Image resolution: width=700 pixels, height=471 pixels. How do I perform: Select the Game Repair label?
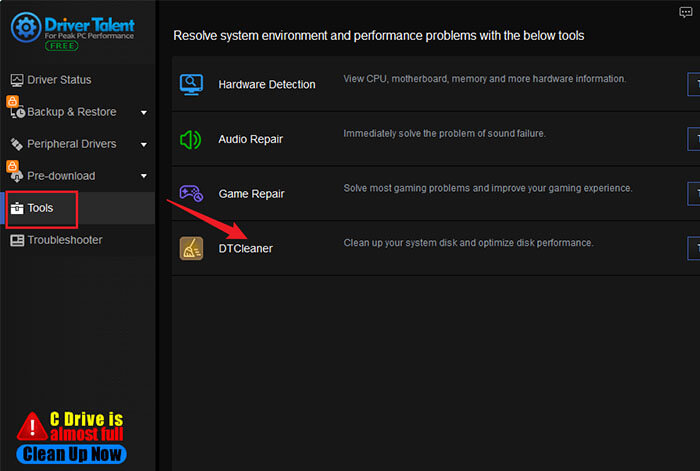pyautogui.click(x=251, y=194)
